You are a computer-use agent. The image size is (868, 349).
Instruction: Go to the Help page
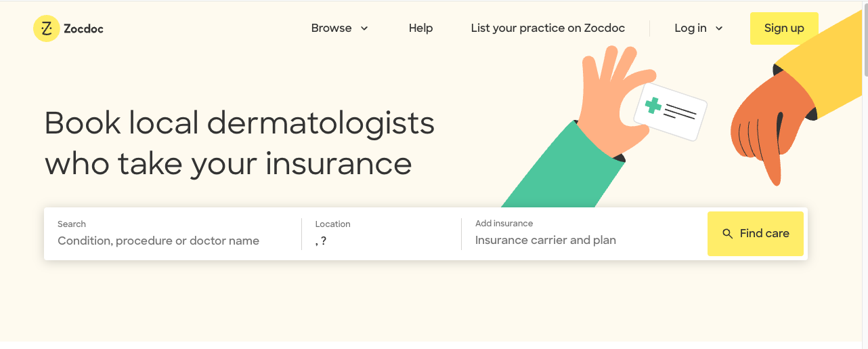point(420,28)
